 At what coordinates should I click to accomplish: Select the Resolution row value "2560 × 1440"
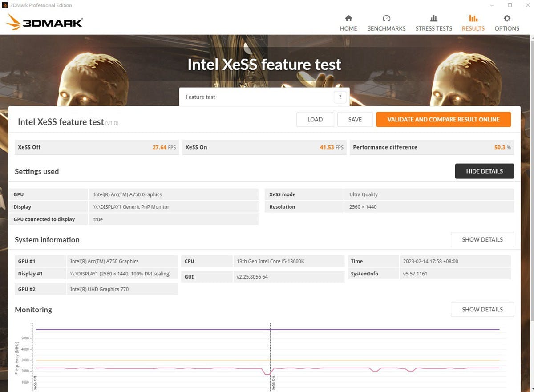point(363,207)
